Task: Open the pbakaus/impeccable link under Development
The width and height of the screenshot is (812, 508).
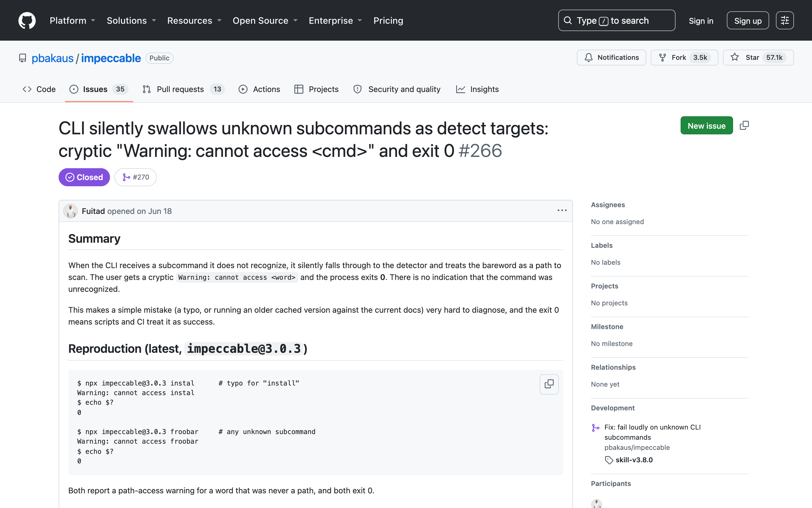Action: tap(637, 447)
